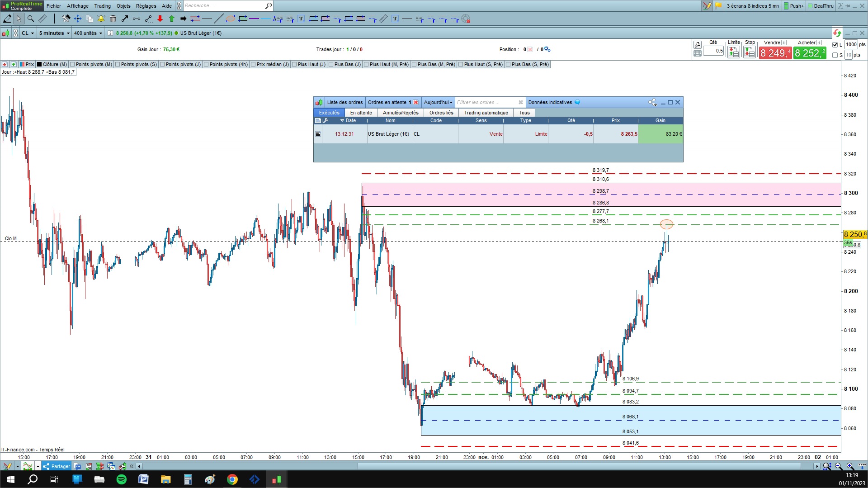Select the pencil drawing tool
Viewport: 868px width, 488px height.
point(7,19)
